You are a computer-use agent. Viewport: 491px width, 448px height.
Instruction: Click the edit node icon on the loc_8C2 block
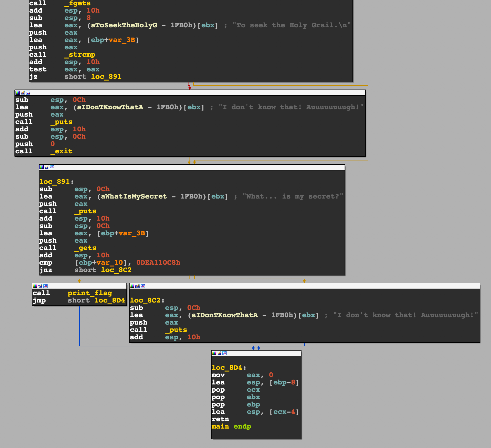point(137,286)
